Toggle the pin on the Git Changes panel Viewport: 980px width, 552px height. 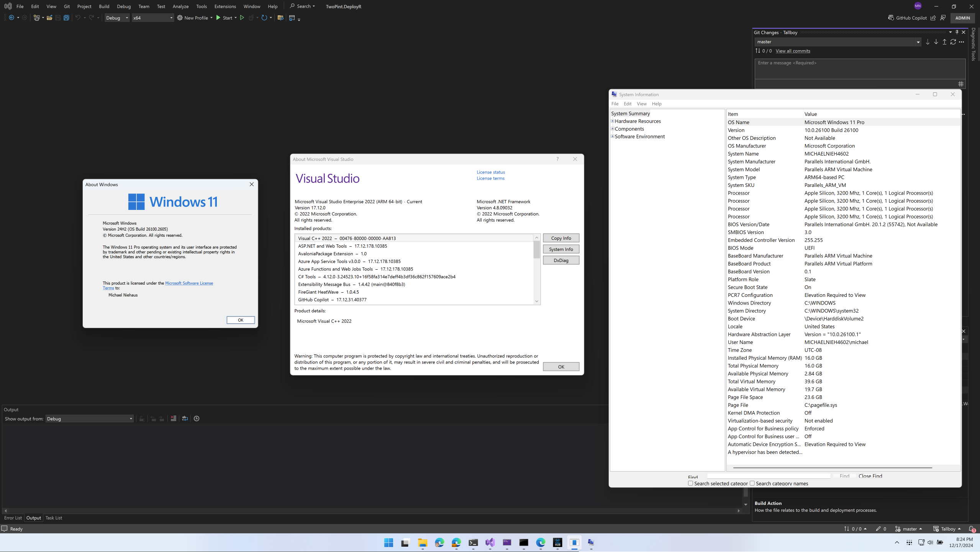click(957, 32)
